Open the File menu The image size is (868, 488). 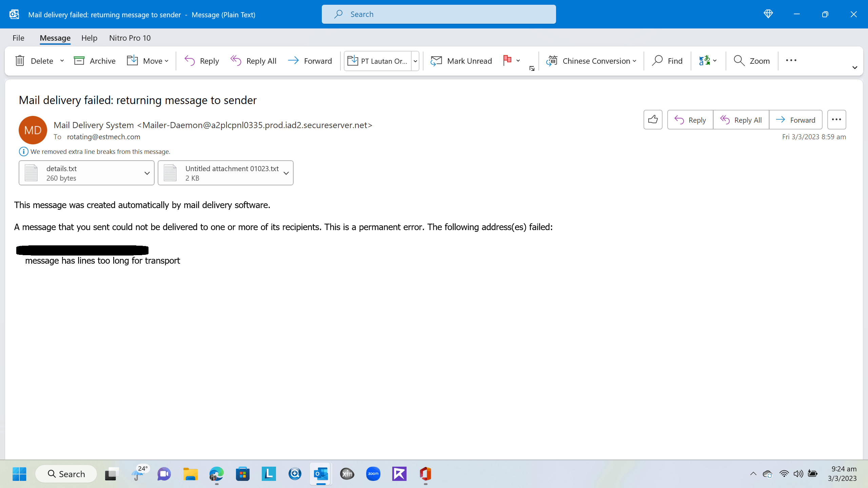(18, 38)
